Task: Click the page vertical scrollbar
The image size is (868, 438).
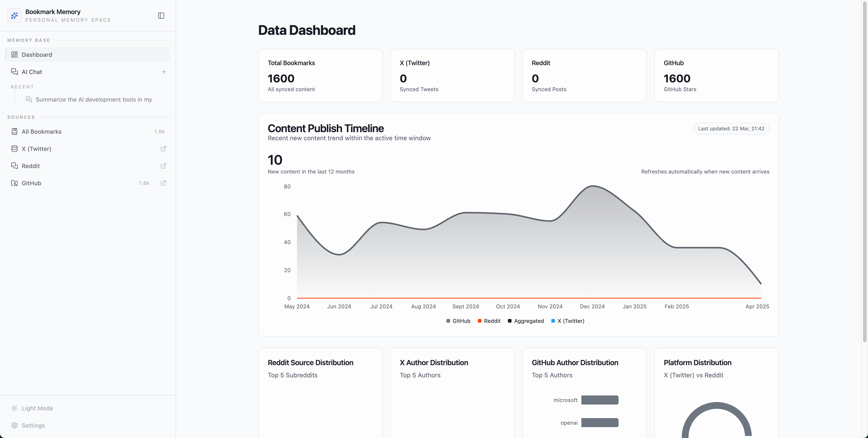Action: pyautogui.click(x=865, y=169)
